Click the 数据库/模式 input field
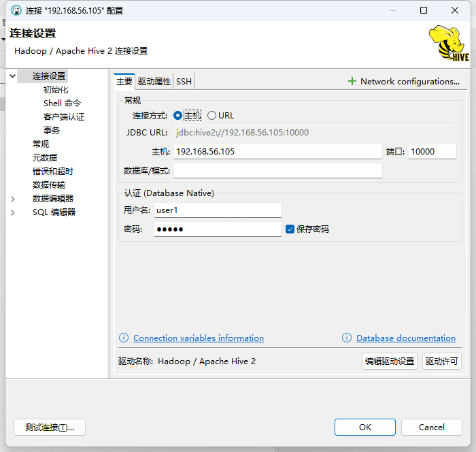Image resolution: width=476 pixels, height=452 pixels. 277,171
